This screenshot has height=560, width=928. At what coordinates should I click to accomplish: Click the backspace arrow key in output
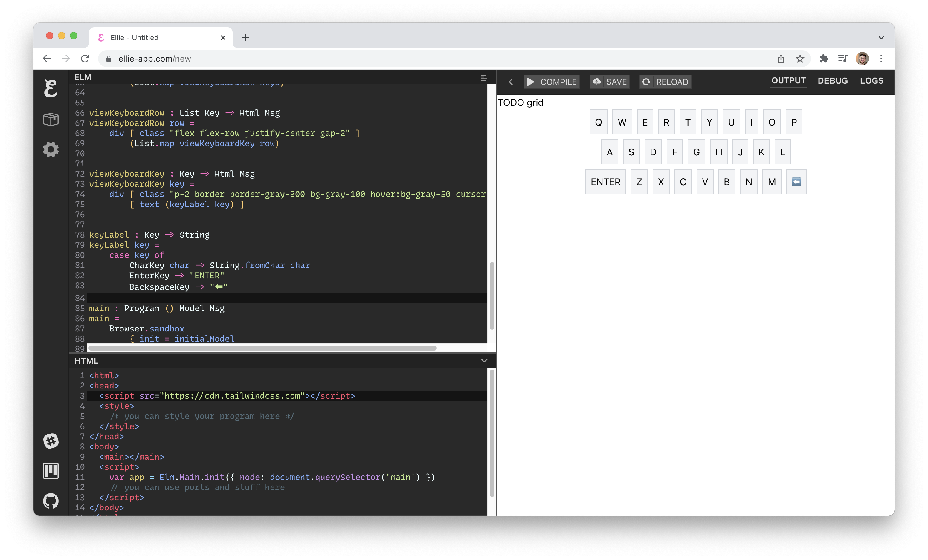click(x=796, y=182)
